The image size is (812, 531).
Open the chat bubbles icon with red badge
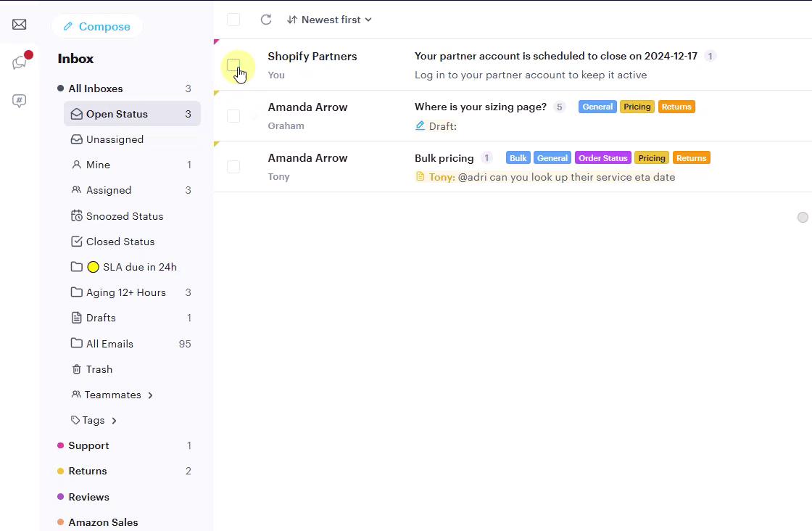pos(20,63)
